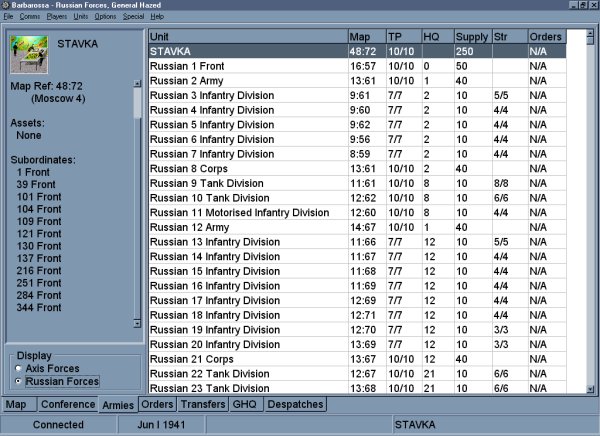The image size is (600, 436).
Task: Click 216 Front in the Subordinates list
Action: [x=39, y=271]
